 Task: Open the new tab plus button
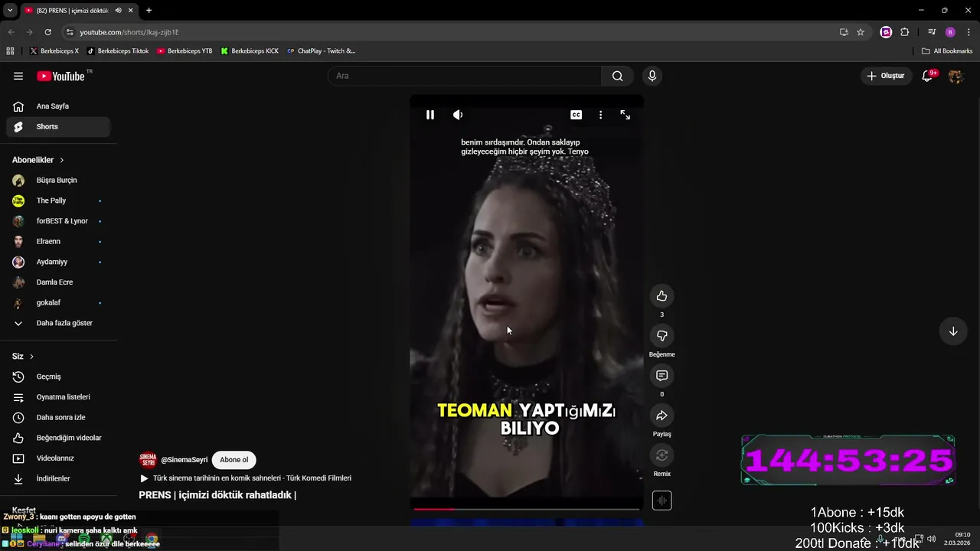pos(149,10)
